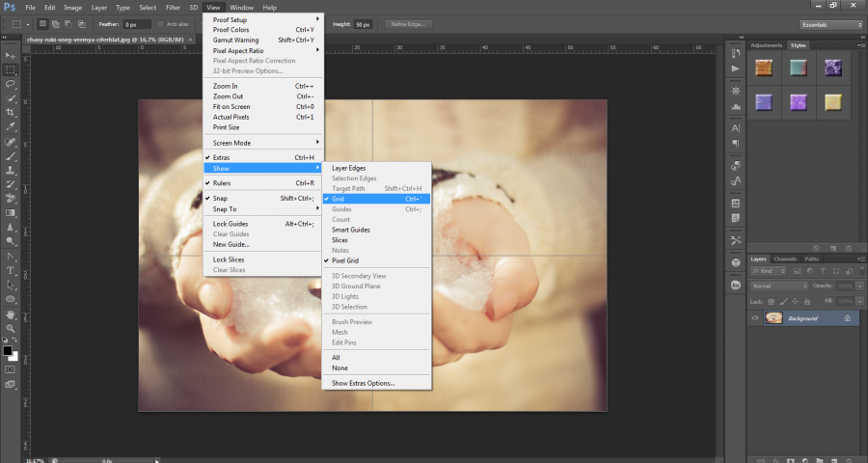Click the foreground black color swatch

[7, 350]
